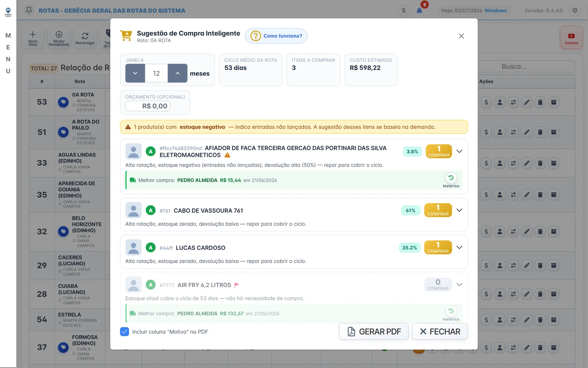Click the edit pencil icon in row 51
The image size is (588, 368).
(527, 132)
